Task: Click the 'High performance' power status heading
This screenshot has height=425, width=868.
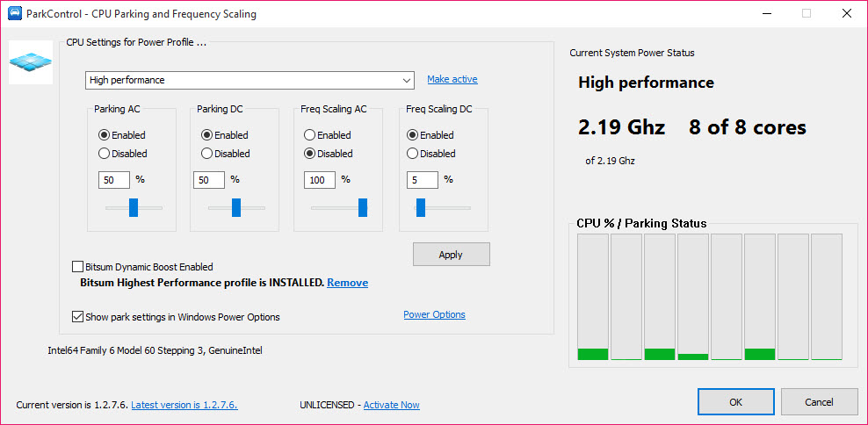Action: tap(646, 83)
